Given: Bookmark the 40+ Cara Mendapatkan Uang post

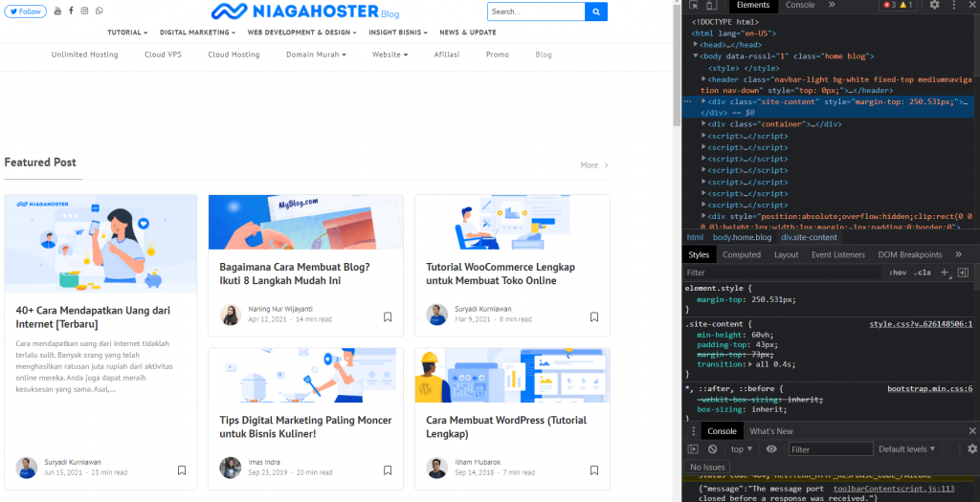Looking at the screenshot, I should click(182, 470).
